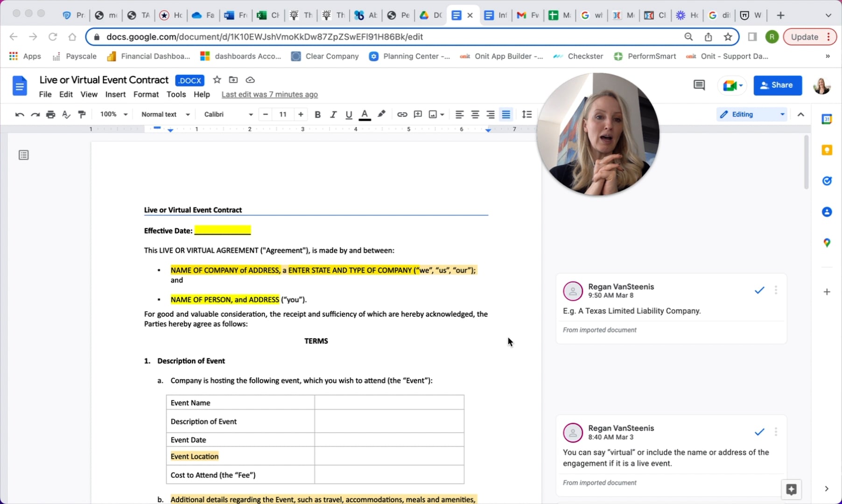Image resolution: width=842 pixels, height=504 pixels.
Task: Run spelling and grammar check icon
Action: [x=66, y=114]
